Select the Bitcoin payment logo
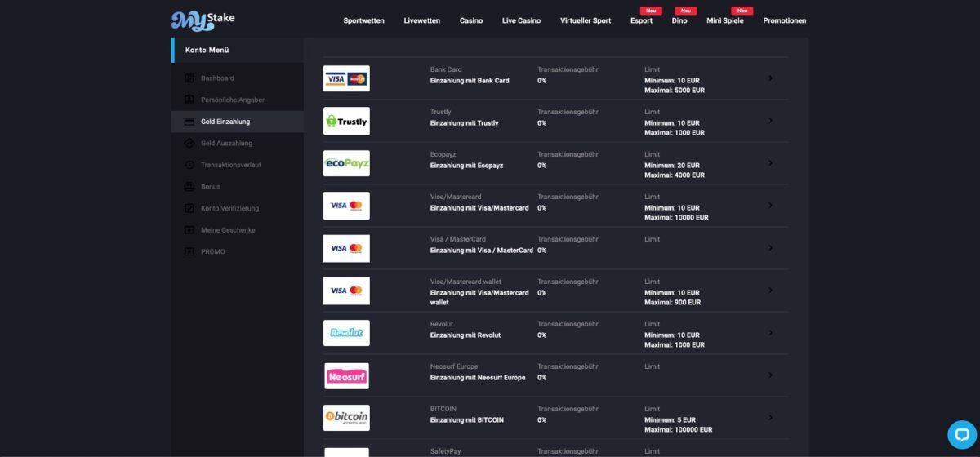The image size is (980, 457). (x=346, y=418)
